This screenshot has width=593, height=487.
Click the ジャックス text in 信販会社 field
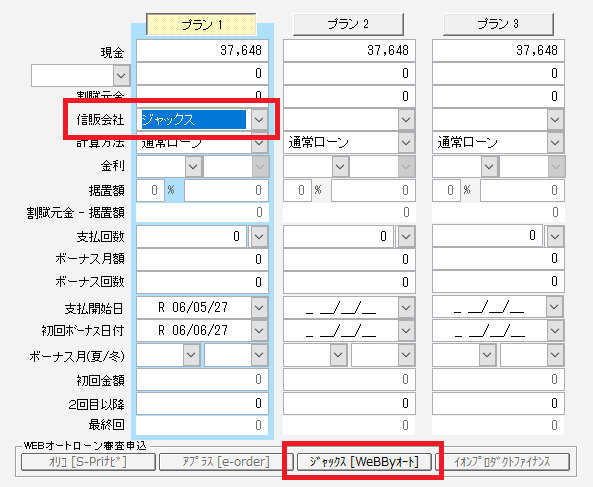[168, 120]
